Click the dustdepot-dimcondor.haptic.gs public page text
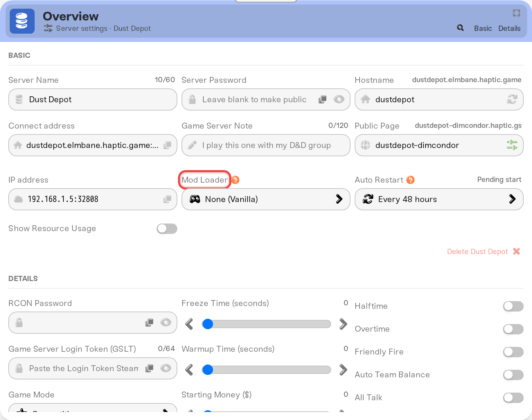 pos(468,125)
